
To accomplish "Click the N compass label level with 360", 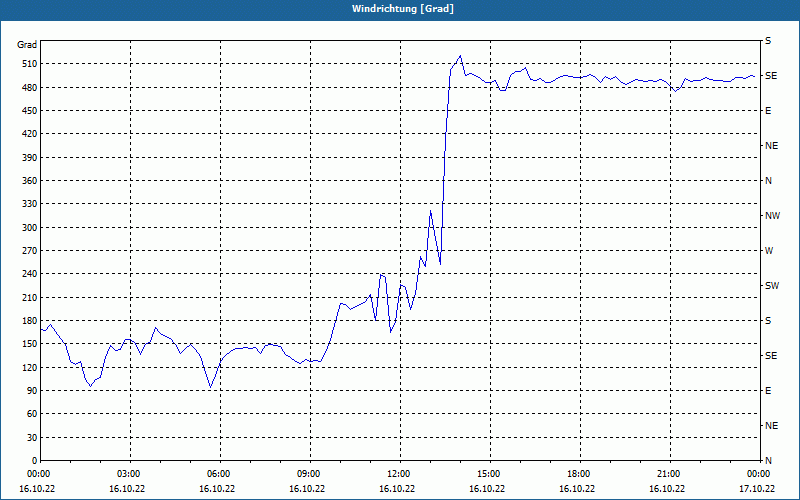I will point(768,181).
